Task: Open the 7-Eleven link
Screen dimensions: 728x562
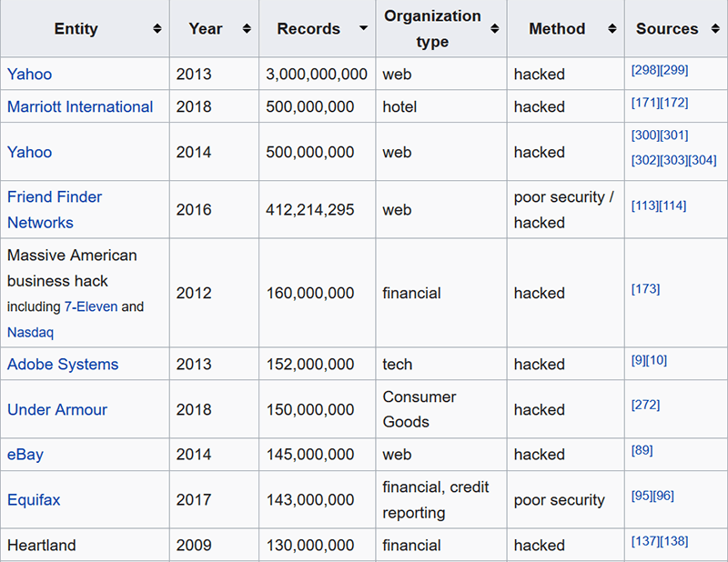Action: point(88,306)
